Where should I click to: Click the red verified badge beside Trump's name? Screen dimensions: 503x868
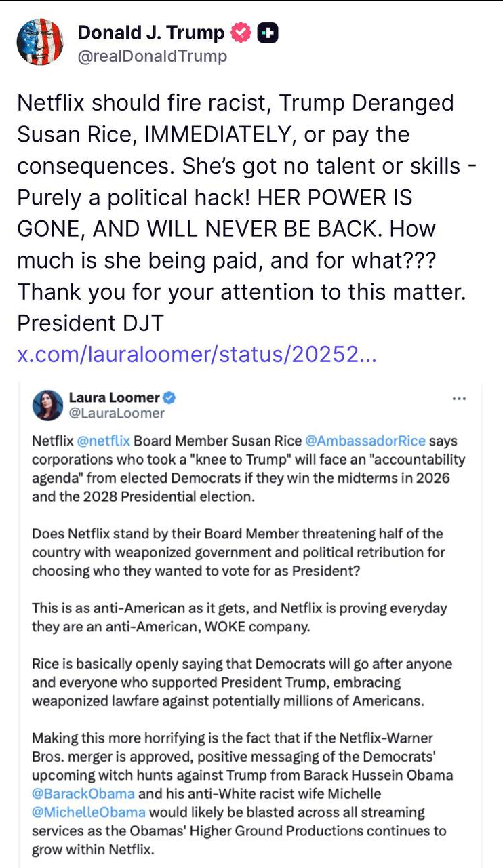241,33
